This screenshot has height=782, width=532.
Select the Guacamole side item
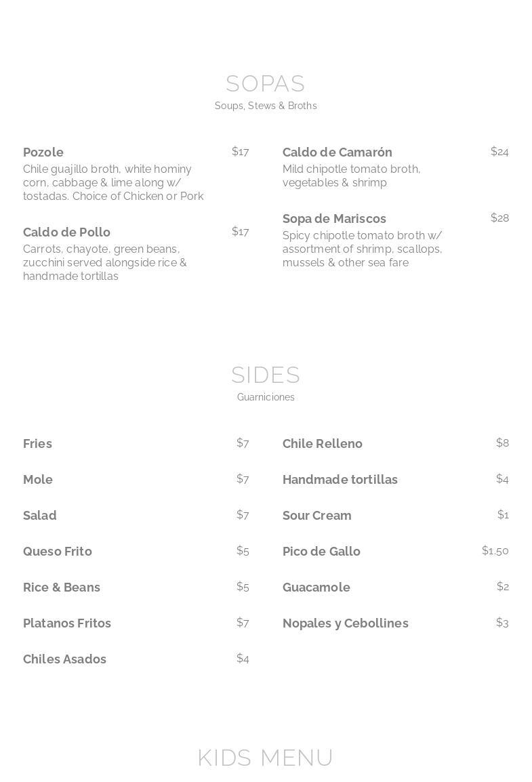coord(316,588)
